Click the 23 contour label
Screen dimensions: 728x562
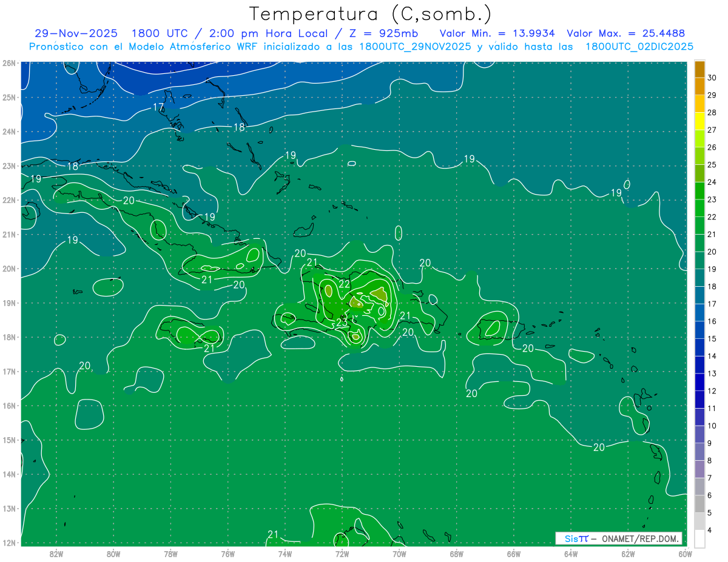(342, 323)
